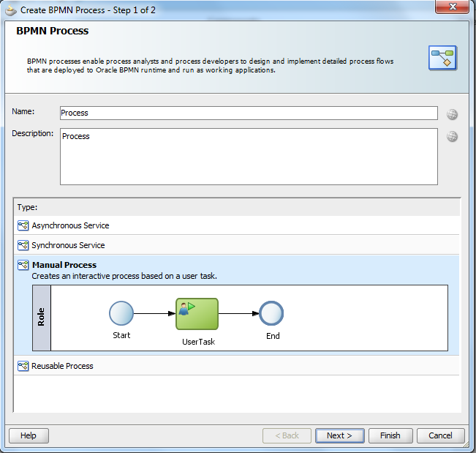Open Help for this wizard
The height and width of the screenshot is (453, 476).
tap(29, 435)
